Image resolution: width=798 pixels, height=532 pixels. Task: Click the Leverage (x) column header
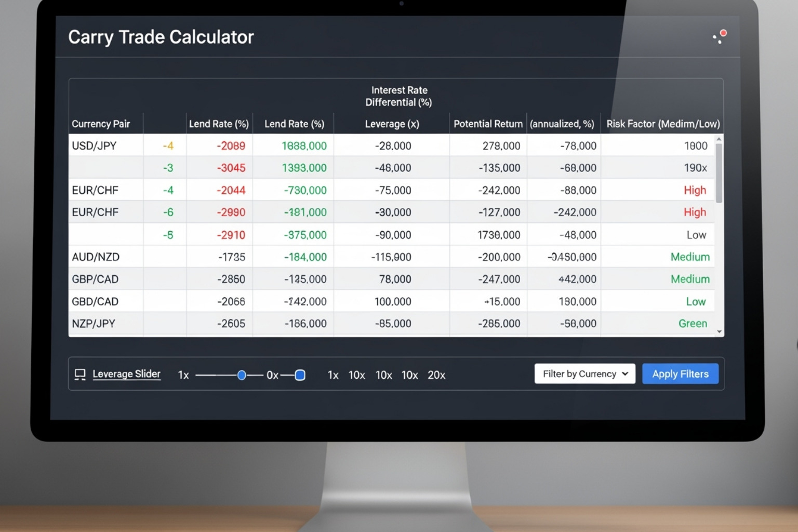click(392, 124)
